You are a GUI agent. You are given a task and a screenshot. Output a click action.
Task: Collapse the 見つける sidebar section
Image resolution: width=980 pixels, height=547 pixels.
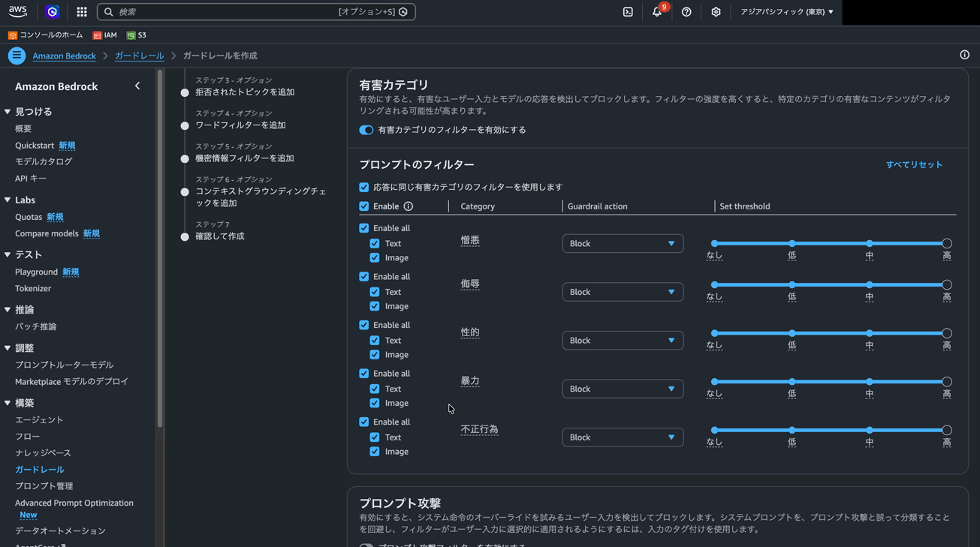click(8, 112)
